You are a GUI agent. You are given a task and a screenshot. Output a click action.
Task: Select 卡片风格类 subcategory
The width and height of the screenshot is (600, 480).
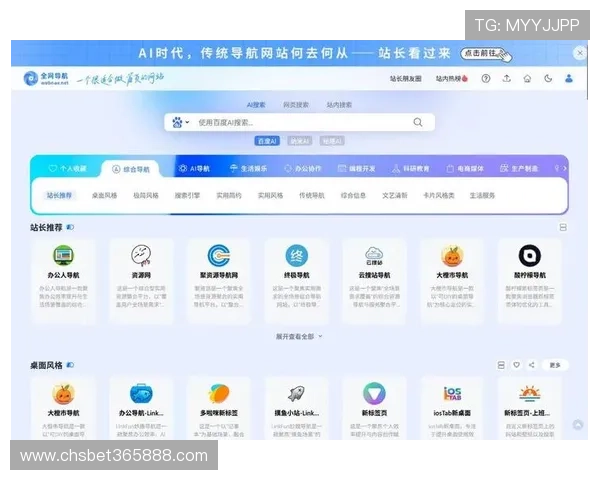tap(439, 195)
